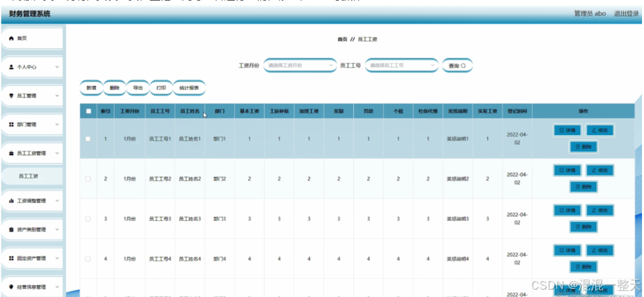Viewport: 644px width, 297px height.
Task: Expand the 工资调整管理 menu chevron
Action: pos(57,201)
